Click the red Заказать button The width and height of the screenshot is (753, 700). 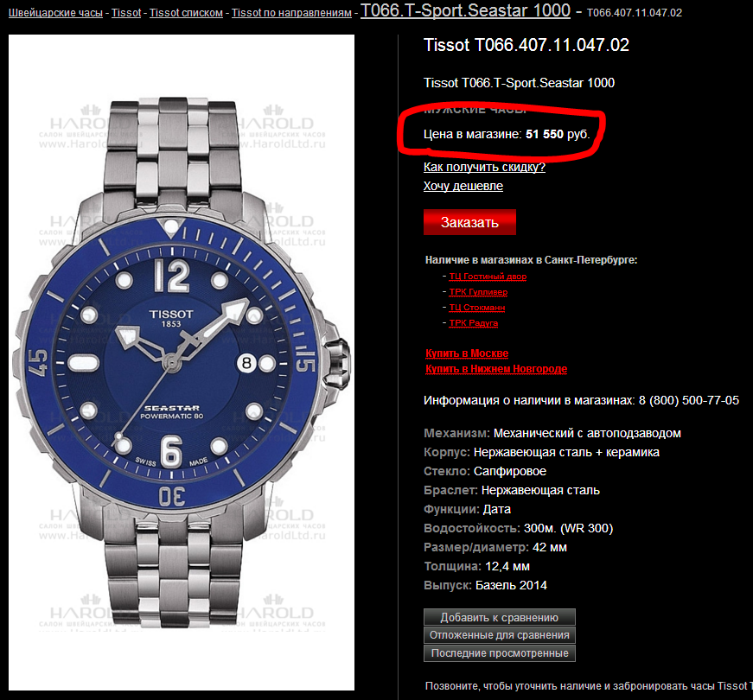(x=469, y=222)
